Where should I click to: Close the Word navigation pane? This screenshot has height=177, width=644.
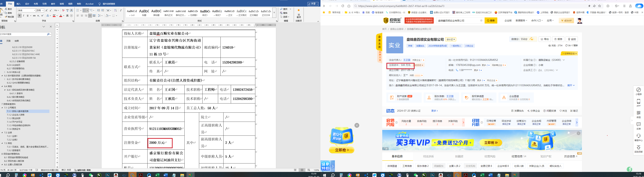[x=51, y=27]
